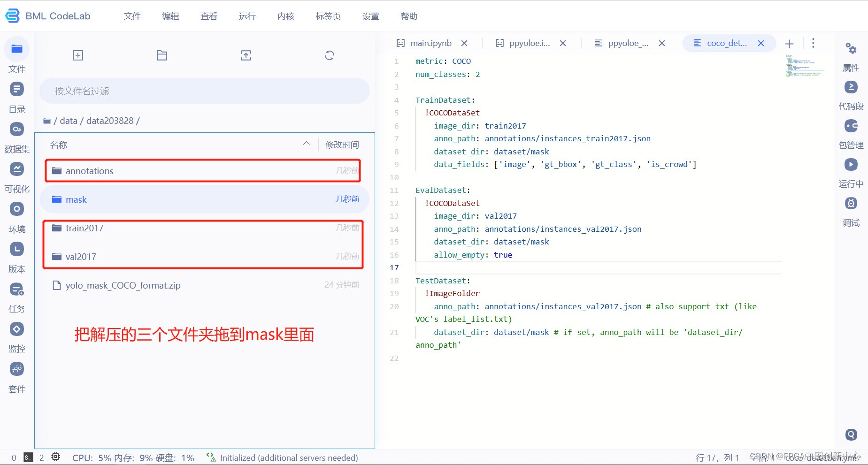Click the BML CodeLab logo
Image resolution: width=868 pixels, height=465 pixels.
pos(47,16)
